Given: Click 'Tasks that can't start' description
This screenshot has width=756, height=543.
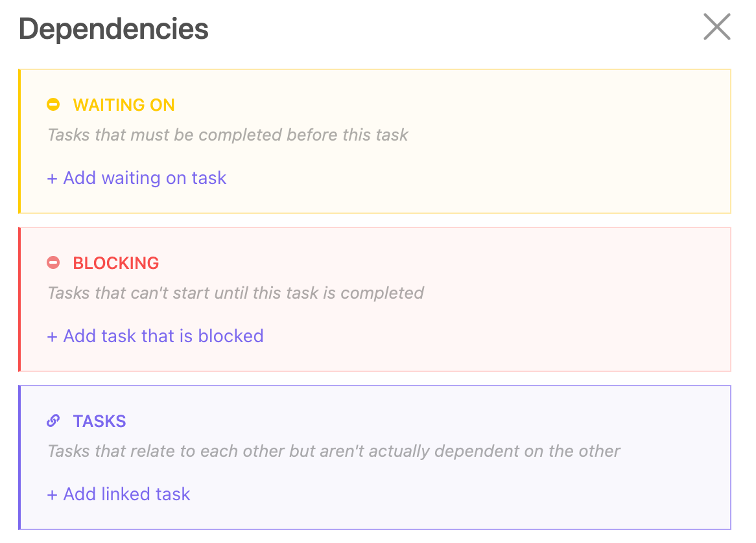Looking at the screenshot, I should [235, 293].
